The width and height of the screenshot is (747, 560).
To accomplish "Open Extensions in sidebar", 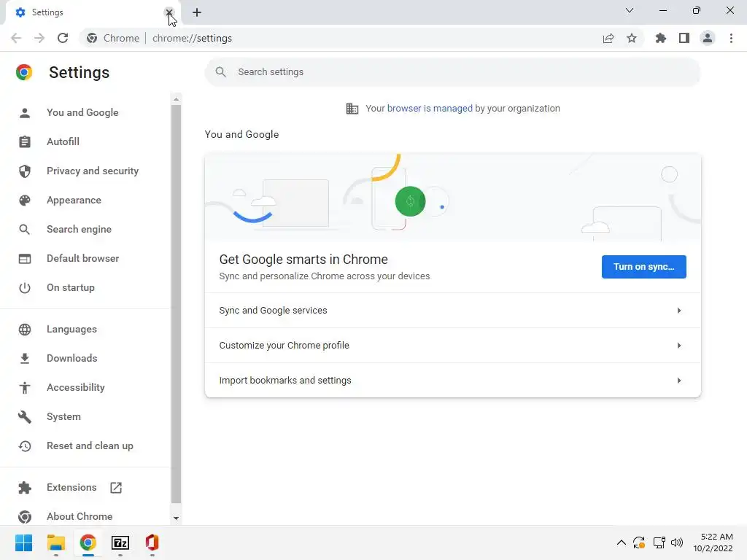I will tap(71, 487).
